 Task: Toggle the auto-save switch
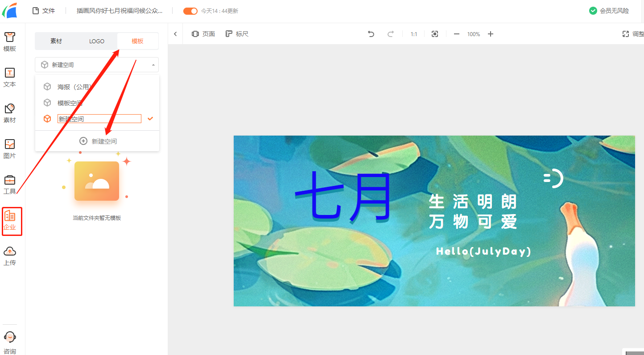[190, 11]
